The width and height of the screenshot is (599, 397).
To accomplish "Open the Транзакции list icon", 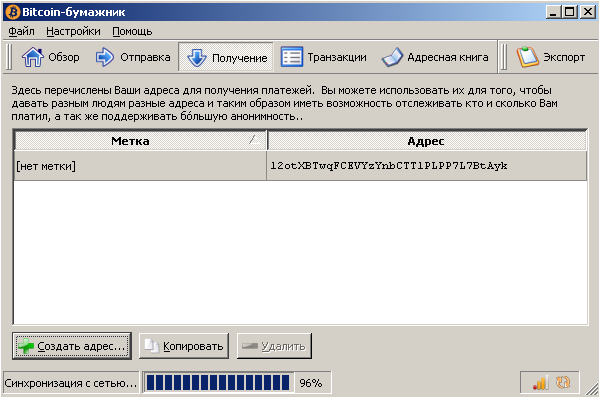I will (x=292, y=57).
